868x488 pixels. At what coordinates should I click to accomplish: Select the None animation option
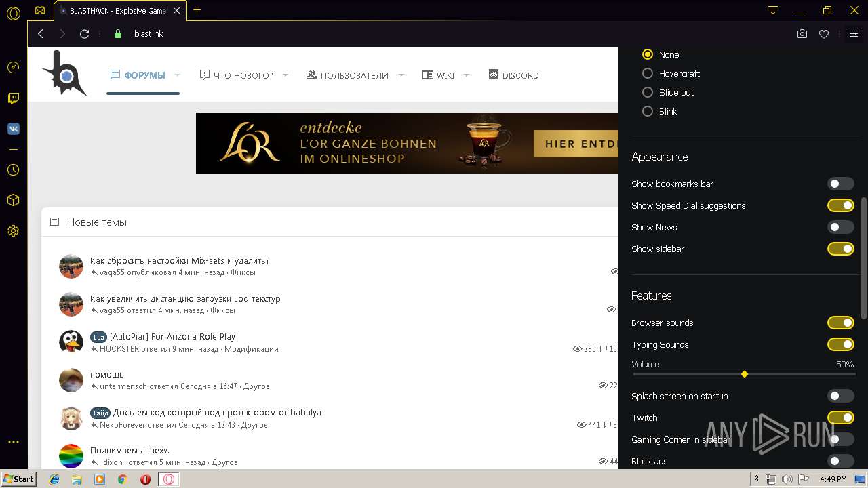648,54
